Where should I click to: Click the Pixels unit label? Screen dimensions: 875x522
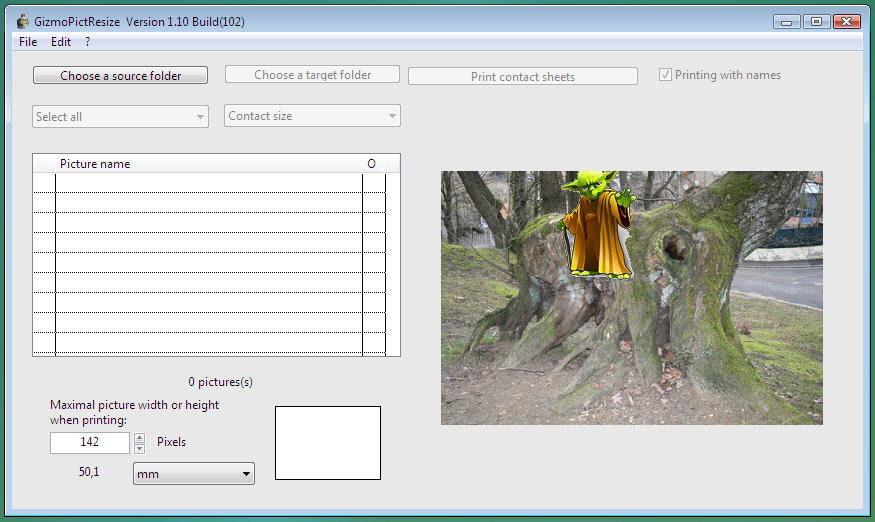(x=171, y=442)
